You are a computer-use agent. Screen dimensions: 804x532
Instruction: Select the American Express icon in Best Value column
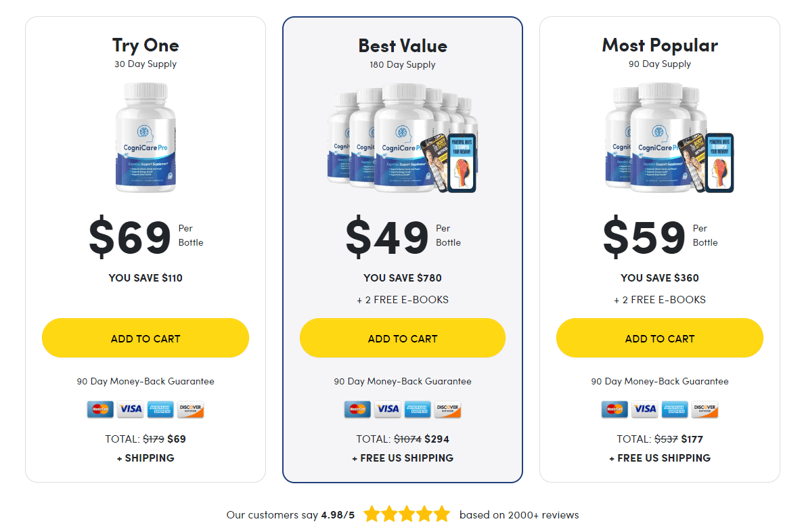click(x=417, y=409)
